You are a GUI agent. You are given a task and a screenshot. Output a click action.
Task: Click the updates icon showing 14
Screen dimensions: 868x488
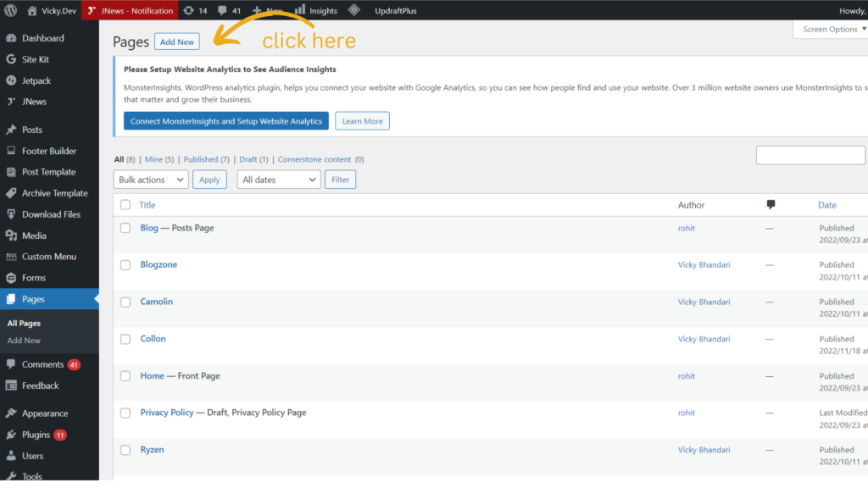(189, 10)
